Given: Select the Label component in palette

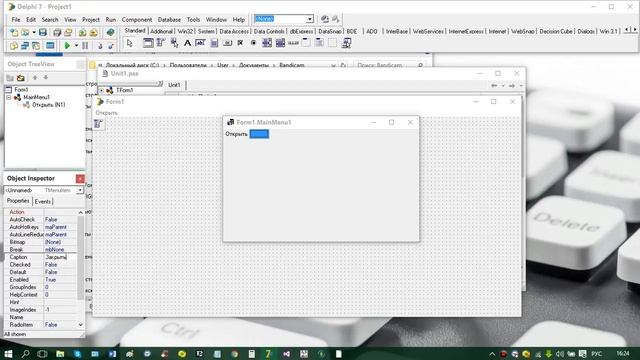Looking at the screenshot, I should (x=187, y=43).
